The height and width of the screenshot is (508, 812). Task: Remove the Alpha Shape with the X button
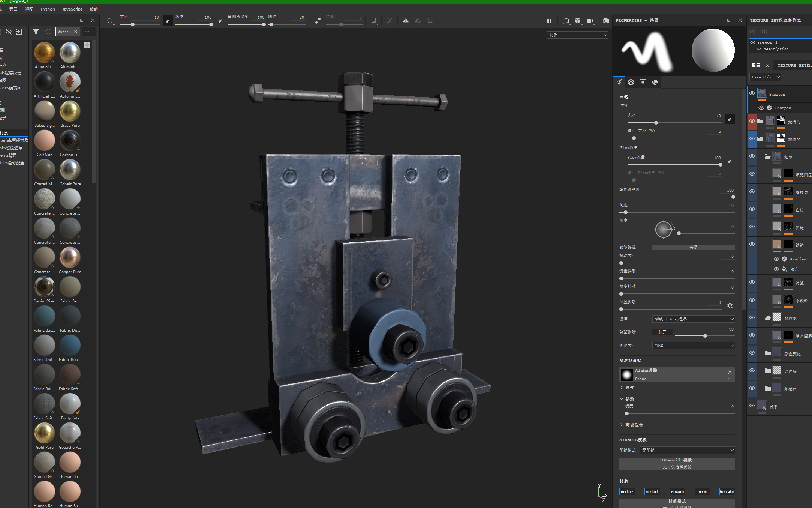click(730, 372)
